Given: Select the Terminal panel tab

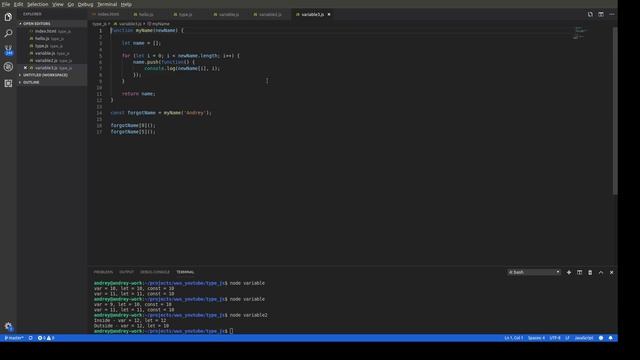Looking at the screenshot, I should click(x=185, y=272).
